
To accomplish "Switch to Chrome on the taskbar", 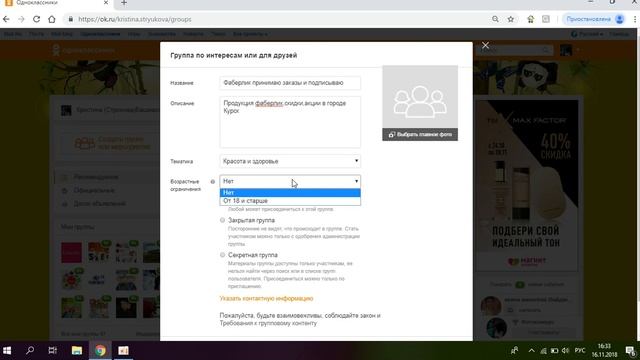I will pyautogui.click(x=100, y=351).
